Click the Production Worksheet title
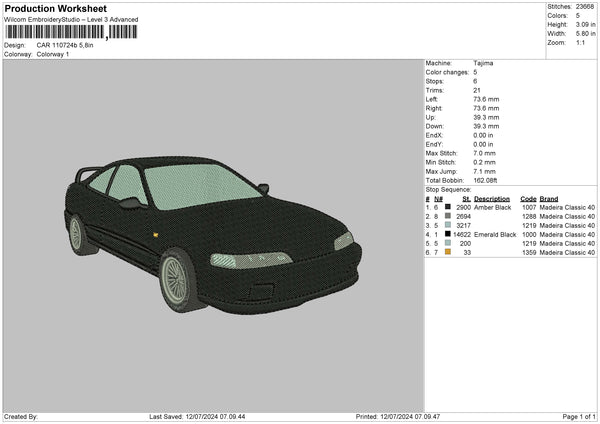600x424 pixels. [x=55, y=9]
